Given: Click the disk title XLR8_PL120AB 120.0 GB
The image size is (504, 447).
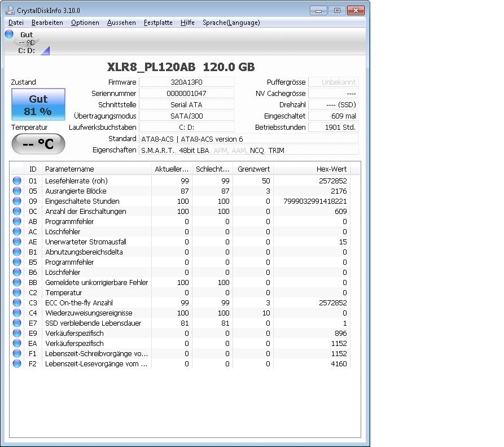Looking at the screenshot, I should click(181, 67).
